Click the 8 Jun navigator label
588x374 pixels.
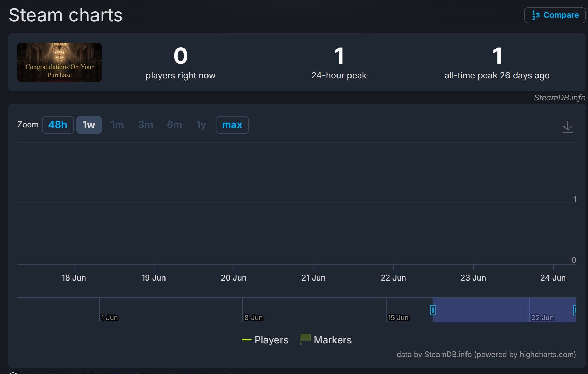tap(254, 318)
